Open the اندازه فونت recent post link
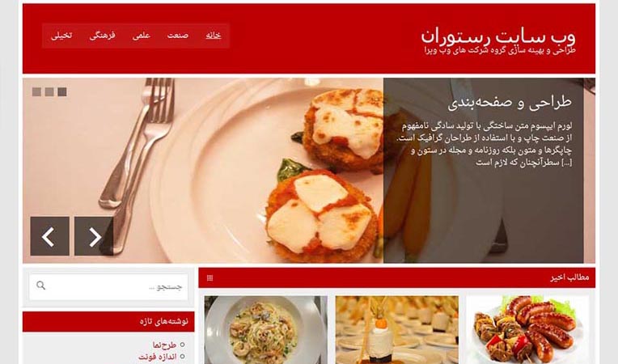618x364 pixels. 157,357
